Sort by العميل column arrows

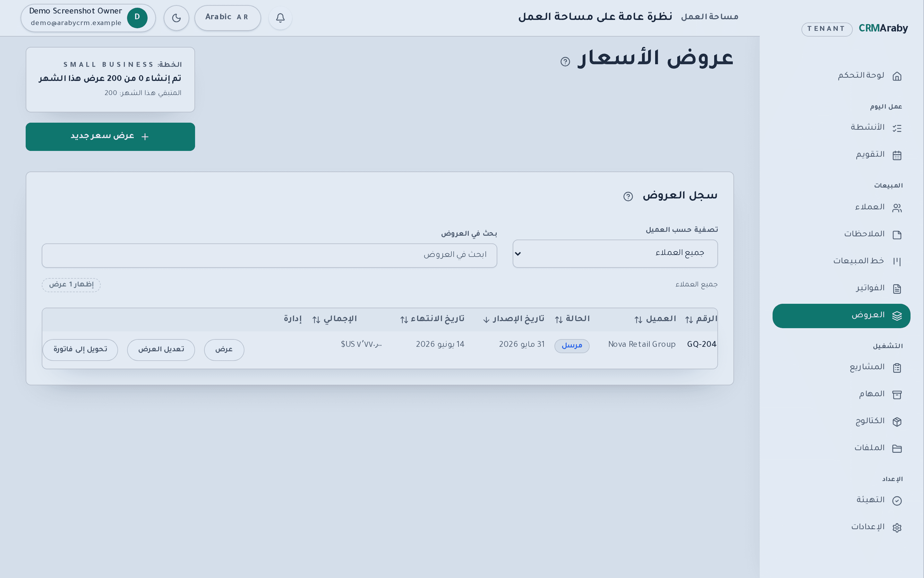638,320
